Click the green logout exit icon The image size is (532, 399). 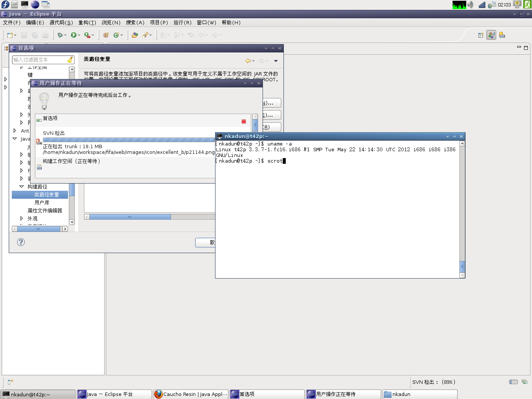pos(527,5)
